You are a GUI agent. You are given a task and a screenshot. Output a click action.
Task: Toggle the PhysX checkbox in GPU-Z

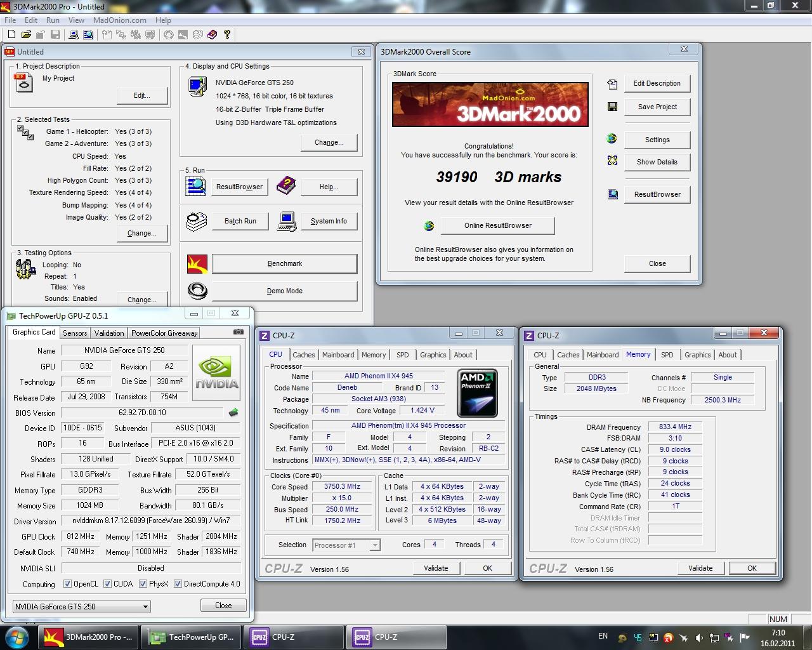(143, 584)
